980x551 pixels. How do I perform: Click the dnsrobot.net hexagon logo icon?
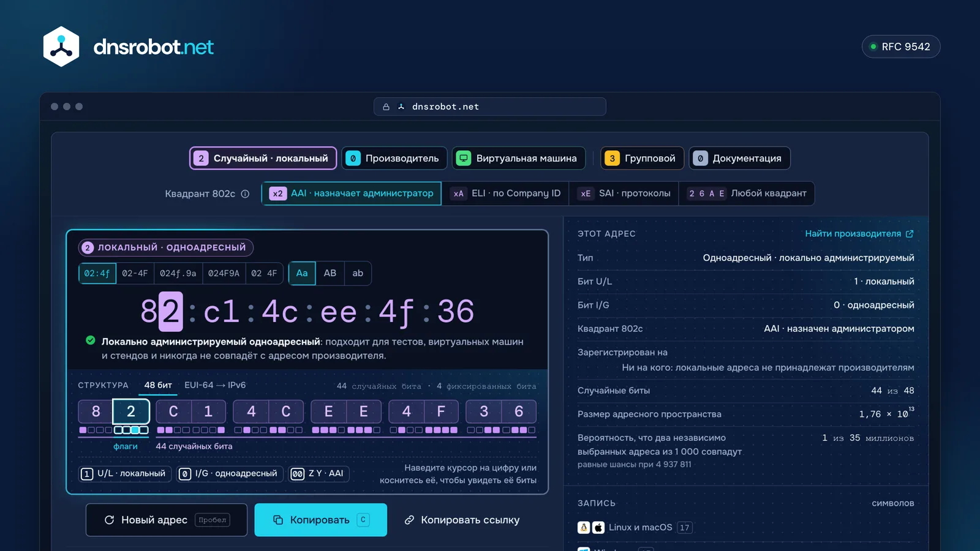point(61,47)
